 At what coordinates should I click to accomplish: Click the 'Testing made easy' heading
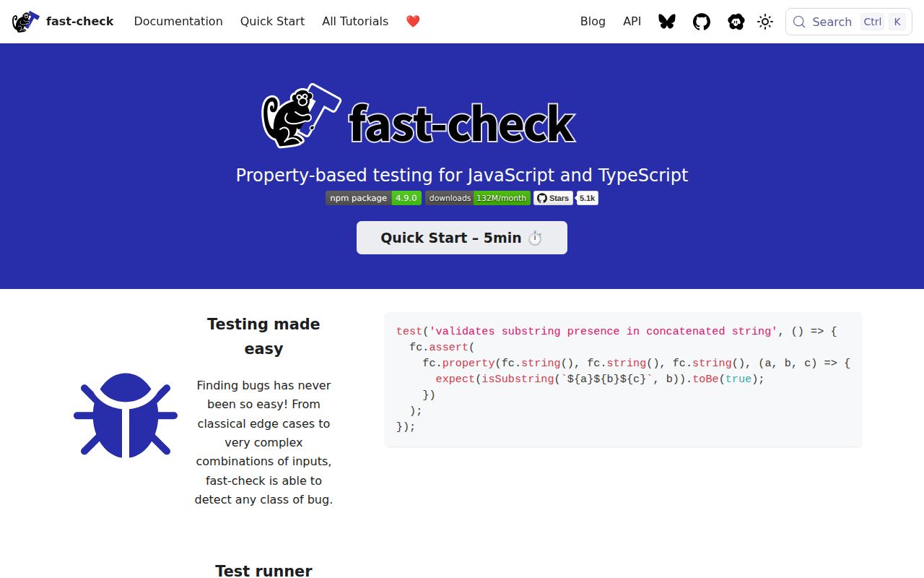coord(263,336)
